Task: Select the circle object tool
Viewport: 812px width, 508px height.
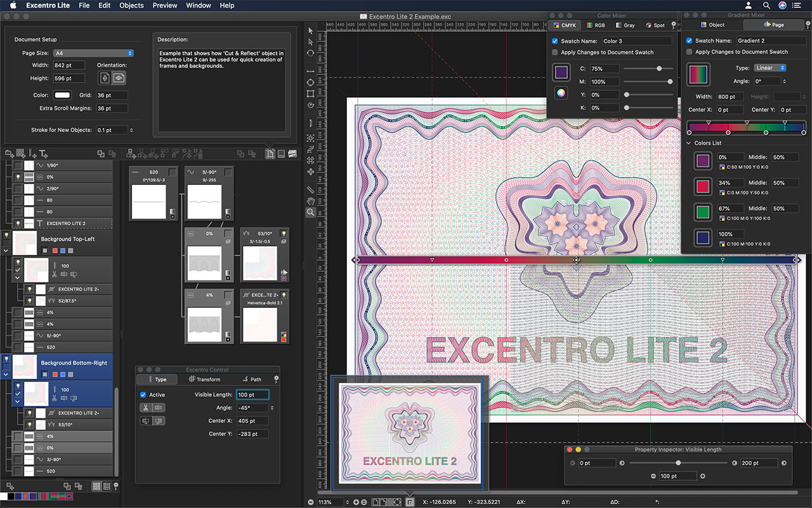Action: 310,83
